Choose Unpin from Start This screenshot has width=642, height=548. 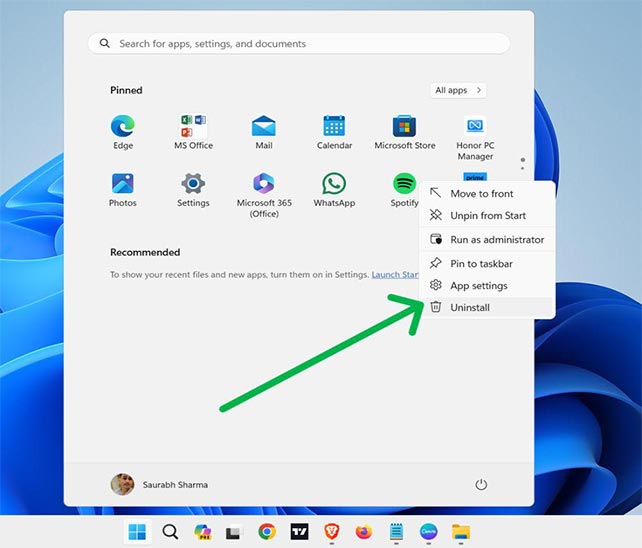(487, 215)
